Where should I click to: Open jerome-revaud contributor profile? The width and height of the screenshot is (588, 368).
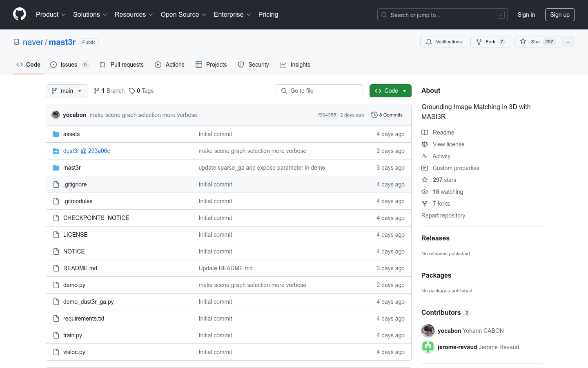(x=478, y=347)
